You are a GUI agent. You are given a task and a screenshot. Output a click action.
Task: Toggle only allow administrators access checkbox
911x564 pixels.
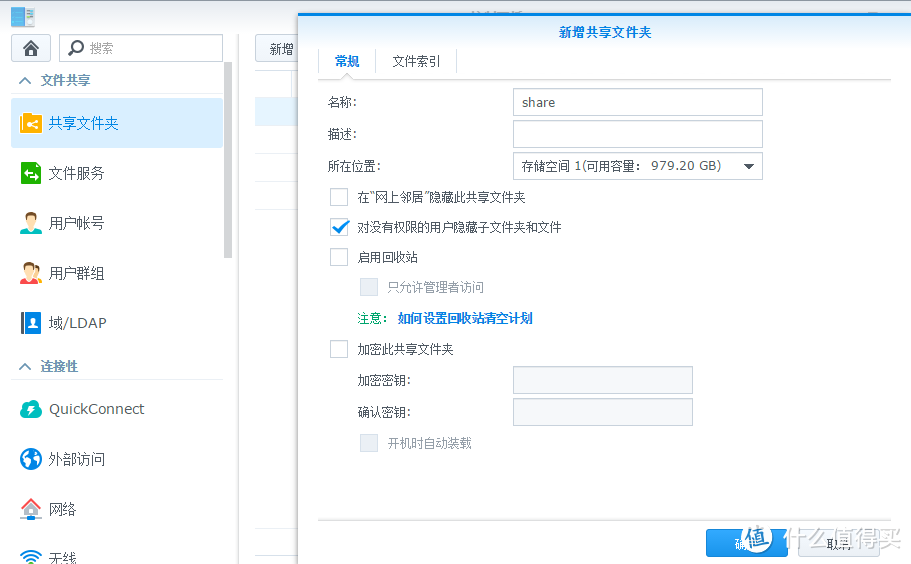[369, 287]
